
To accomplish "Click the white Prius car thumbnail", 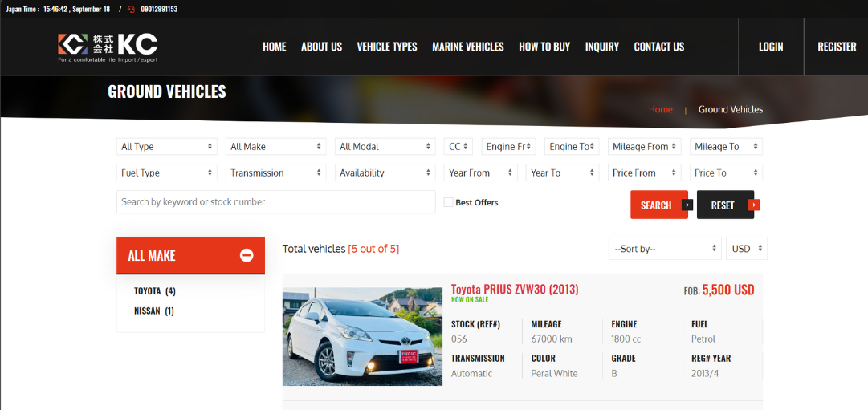I will (x=362, y=336).
